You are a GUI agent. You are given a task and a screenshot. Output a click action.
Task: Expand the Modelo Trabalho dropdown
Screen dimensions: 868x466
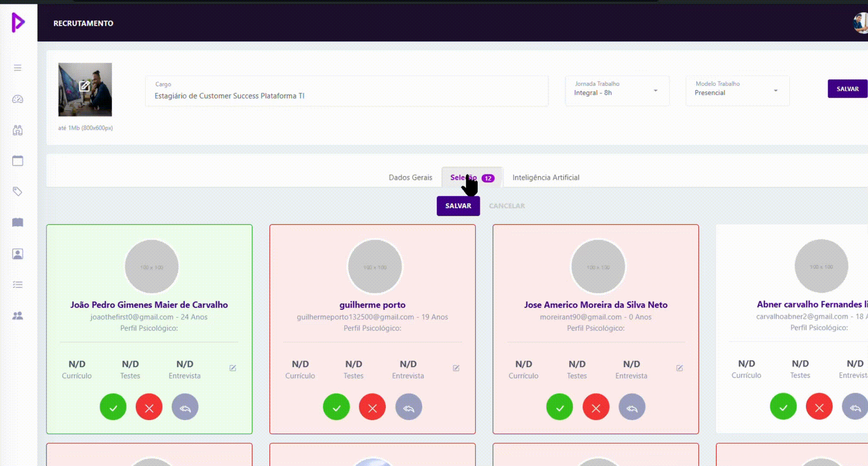[x=738, y=91]
